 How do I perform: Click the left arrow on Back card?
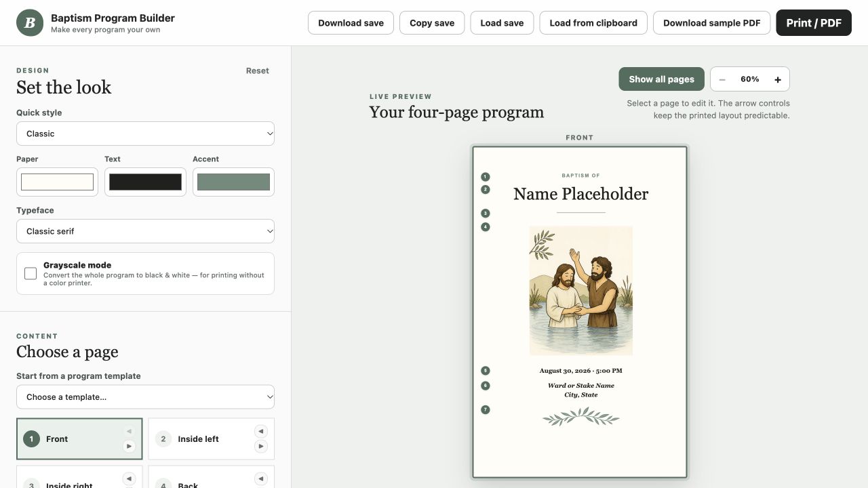tap(260, 479)
